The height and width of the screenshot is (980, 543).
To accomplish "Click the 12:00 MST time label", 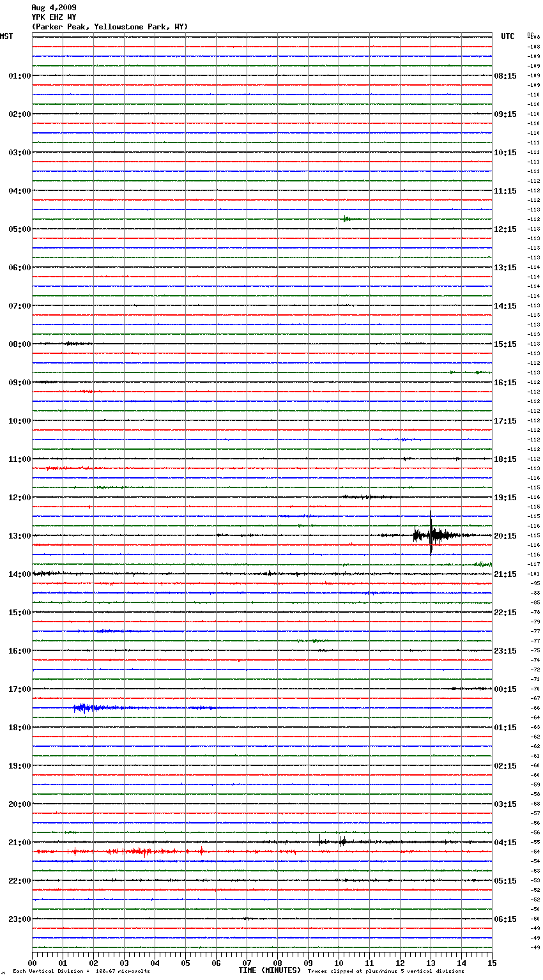I will pos(20,498).
